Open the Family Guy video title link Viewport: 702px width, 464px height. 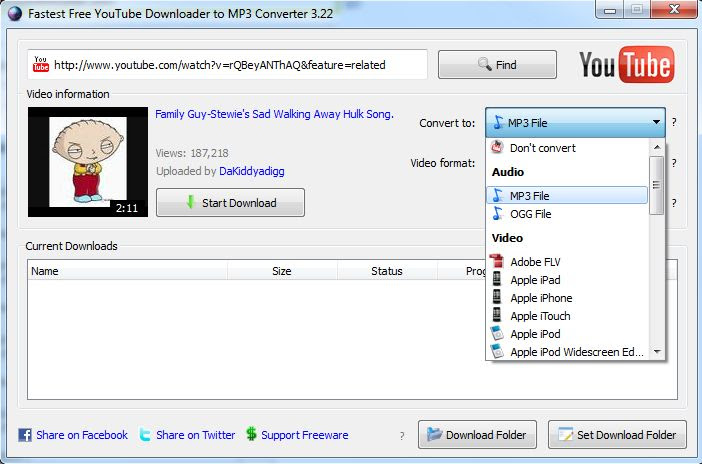274,114
